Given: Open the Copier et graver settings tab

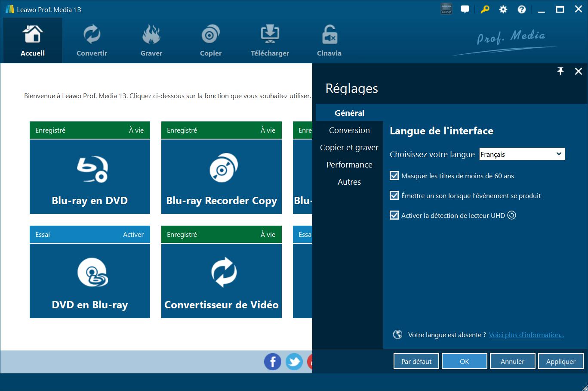Looking at the screenshot, I should click(x=349, y=148).
